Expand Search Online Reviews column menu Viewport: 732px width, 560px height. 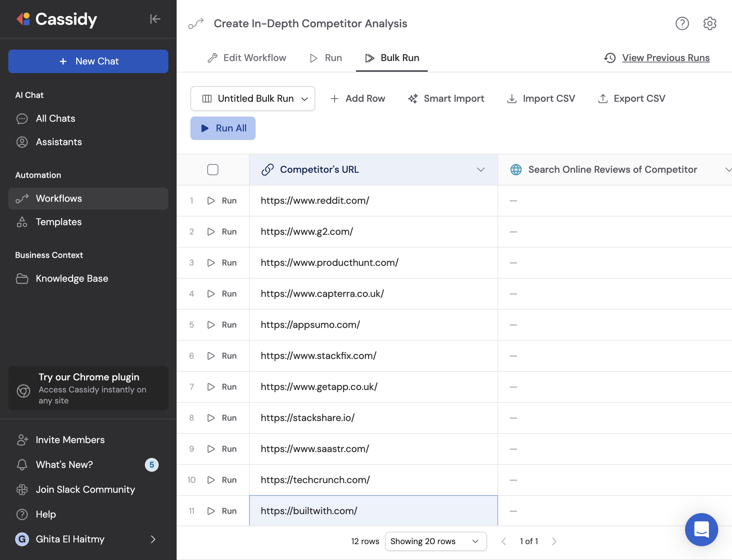(728, 170)
